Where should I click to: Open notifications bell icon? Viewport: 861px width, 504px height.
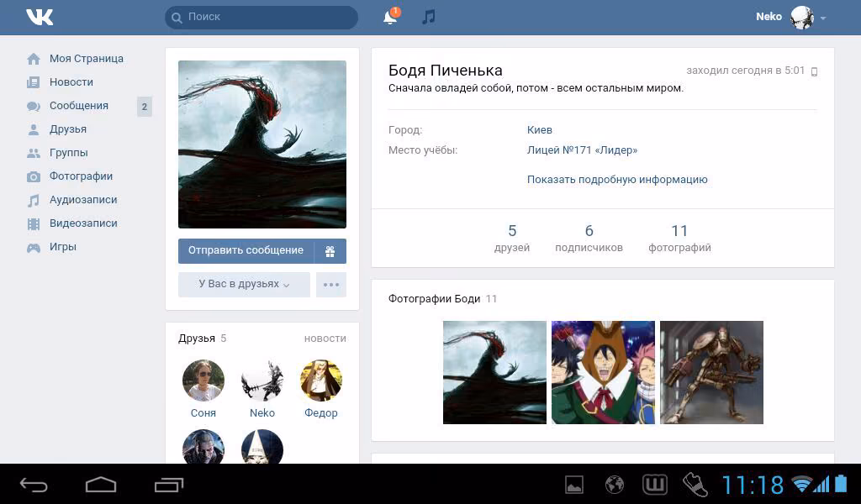click(390, 17)
